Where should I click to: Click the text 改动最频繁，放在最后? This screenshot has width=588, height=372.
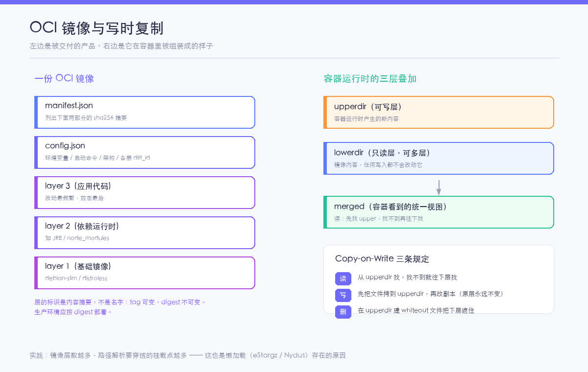(x=74, y=198)
